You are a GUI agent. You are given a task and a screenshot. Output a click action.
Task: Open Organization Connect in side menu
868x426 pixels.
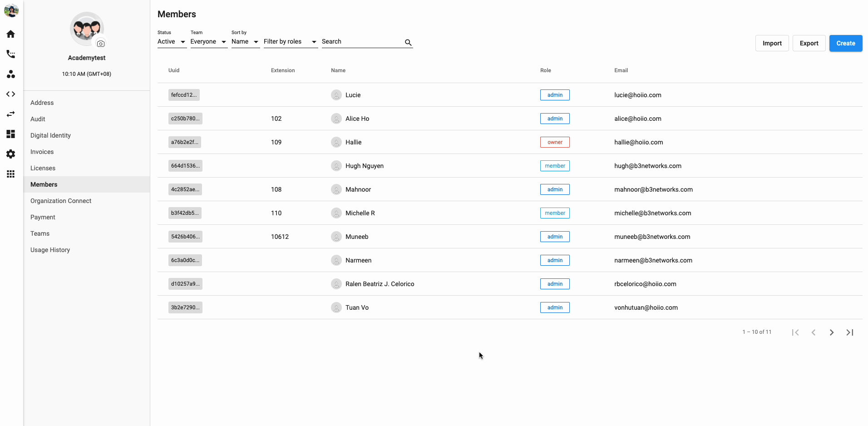click(x=87, y=201)
